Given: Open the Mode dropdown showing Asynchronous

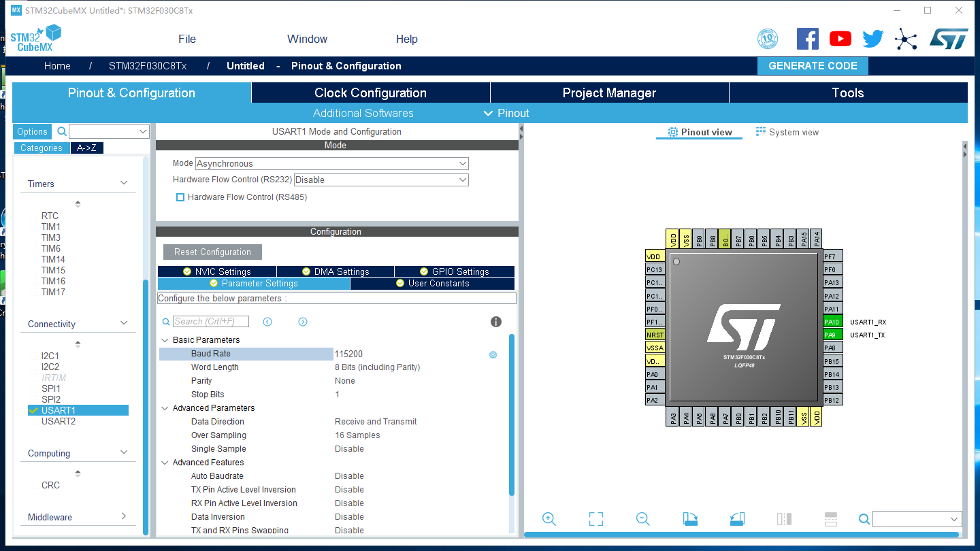Looking at the screenshot, I should coord(331,163).
